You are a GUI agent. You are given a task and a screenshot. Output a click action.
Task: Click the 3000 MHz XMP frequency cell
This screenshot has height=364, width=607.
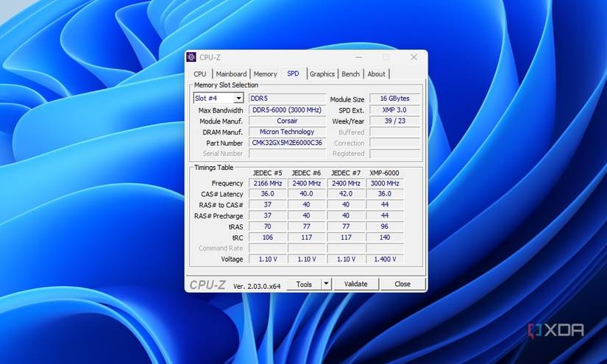pyautogui.click(x=385, y=183)
